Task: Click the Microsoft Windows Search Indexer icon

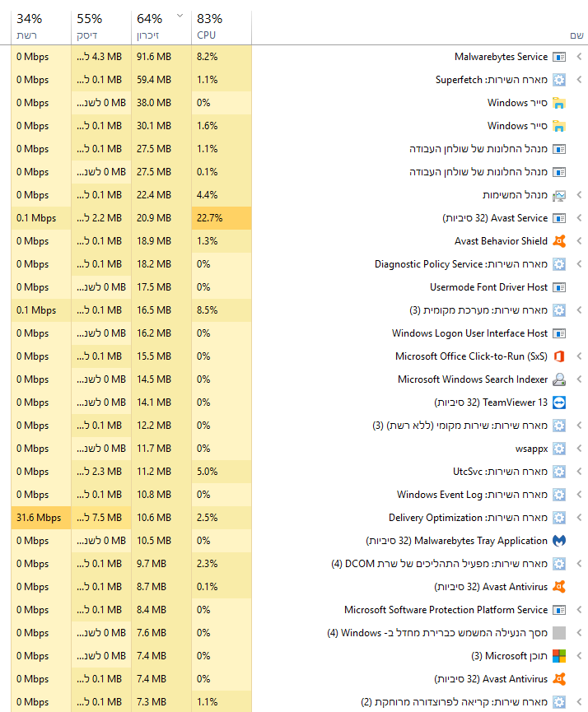Action: click(559, 379)
